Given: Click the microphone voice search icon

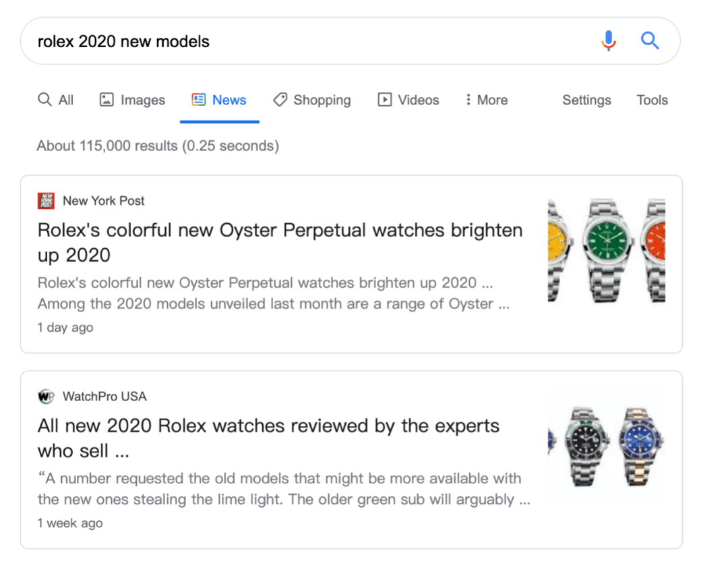Looking at the screenshot, I should [608, 41].
